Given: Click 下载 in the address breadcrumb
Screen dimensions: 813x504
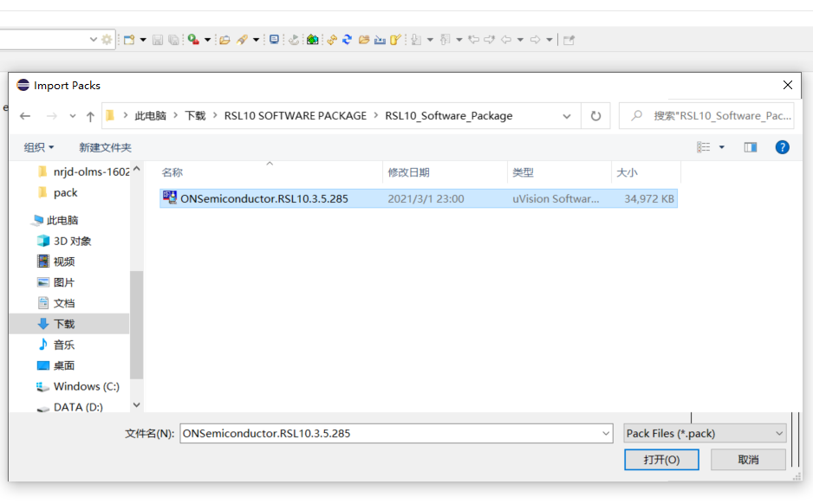Looking at the screenshot, I should [196, 115].
